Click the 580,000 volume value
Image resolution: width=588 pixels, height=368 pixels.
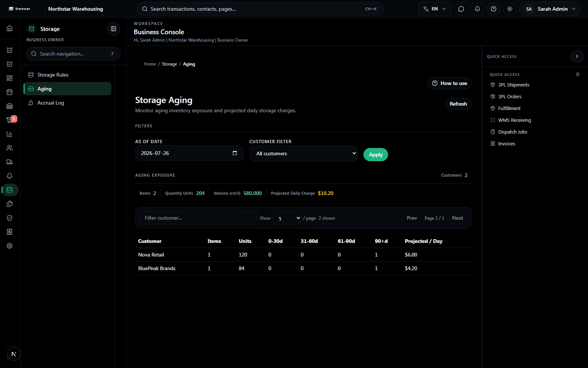252,193
